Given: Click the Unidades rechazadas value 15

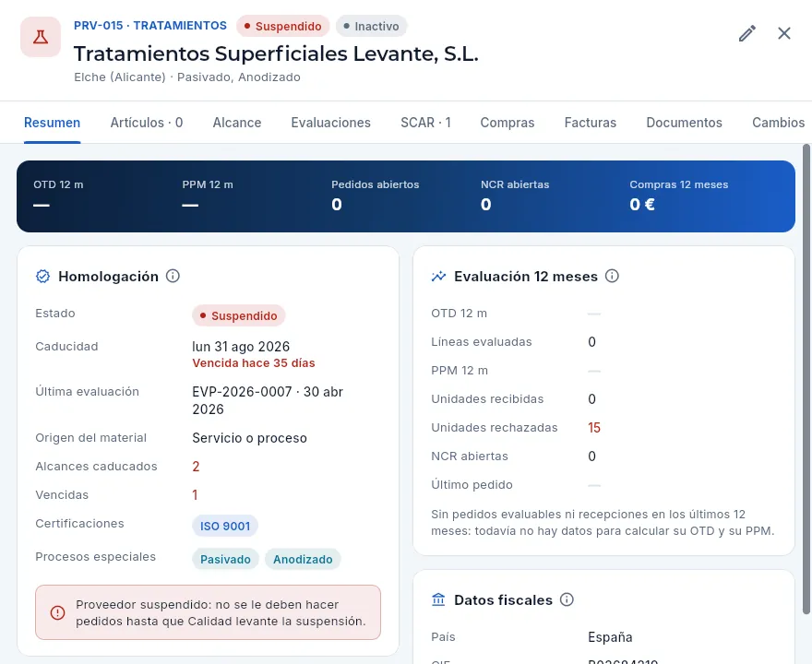Looking at the screenshot, I should point(594,428).
